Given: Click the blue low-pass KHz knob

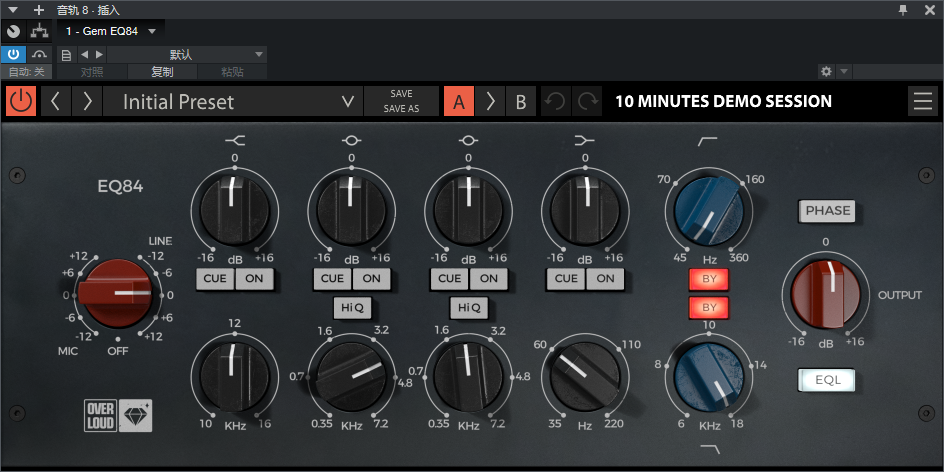Looking at the screenshot, I should 709,377.
